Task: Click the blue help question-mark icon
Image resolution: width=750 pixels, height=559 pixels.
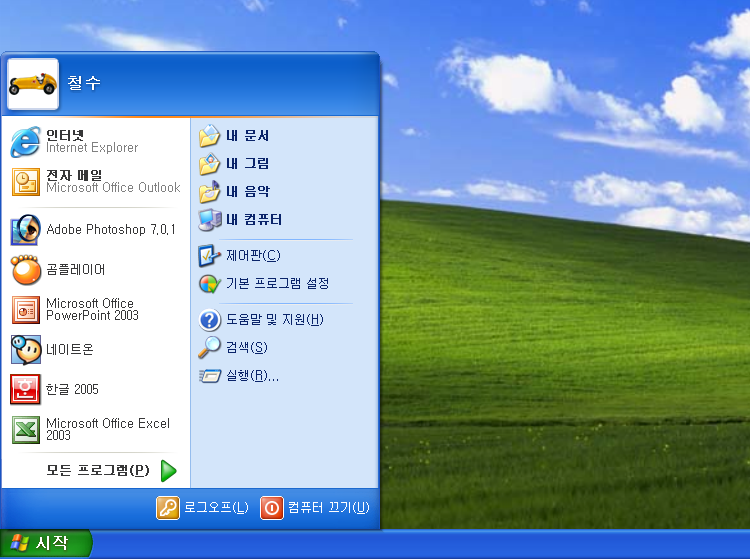Action: point(210,320)
